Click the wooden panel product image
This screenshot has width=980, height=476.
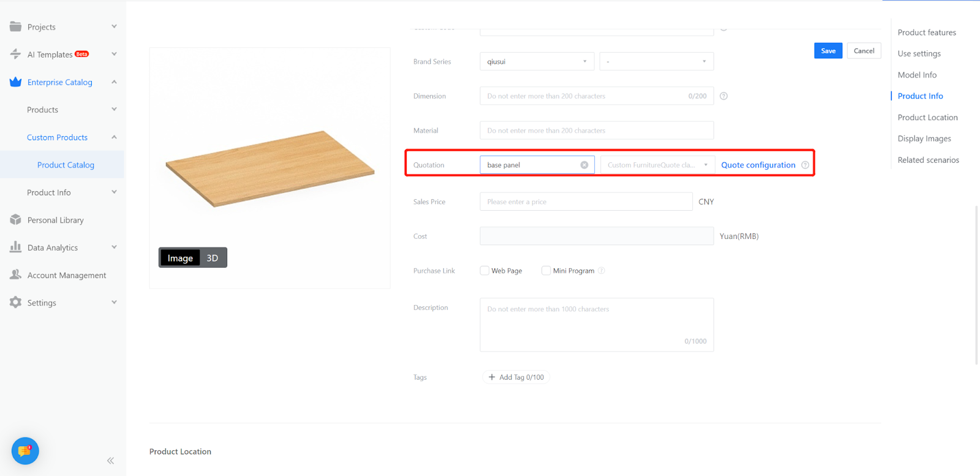coord(270,168)
